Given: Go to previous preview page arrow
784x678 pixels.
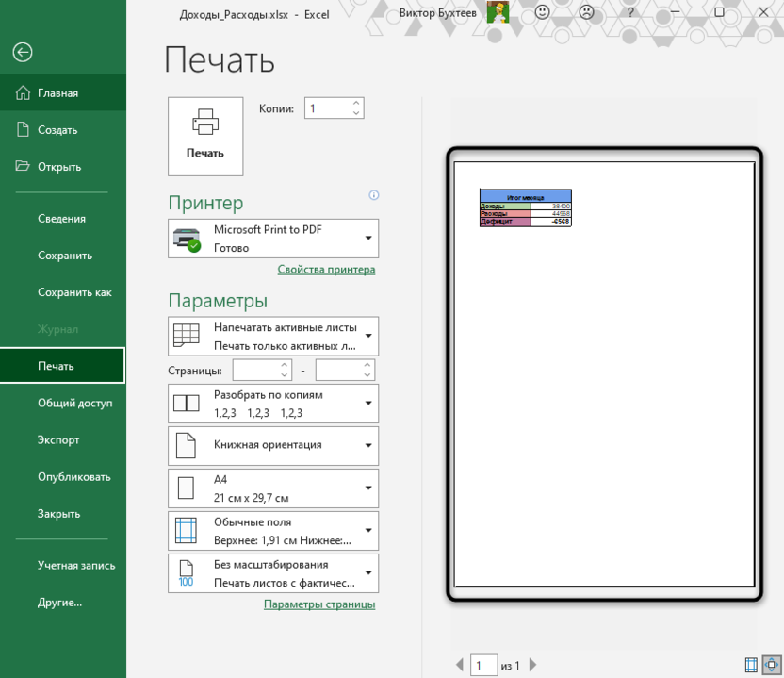Looking at the screenshot, I should 460,666.
